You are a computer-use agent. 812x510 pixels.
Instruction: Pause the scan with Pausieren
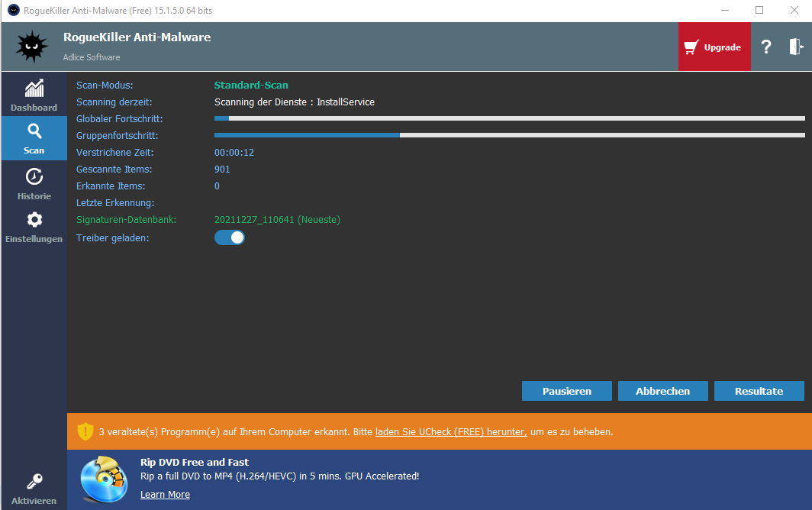(566, 392)
